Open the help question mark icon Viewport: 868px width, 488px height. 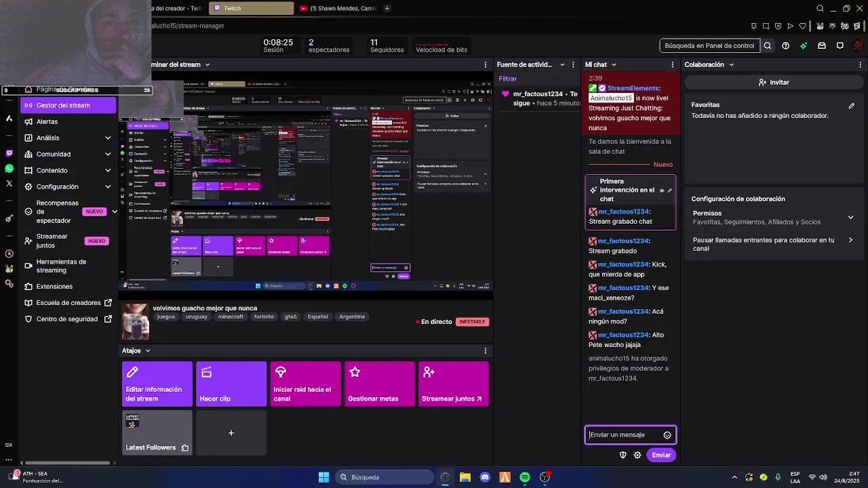point(785,45)
